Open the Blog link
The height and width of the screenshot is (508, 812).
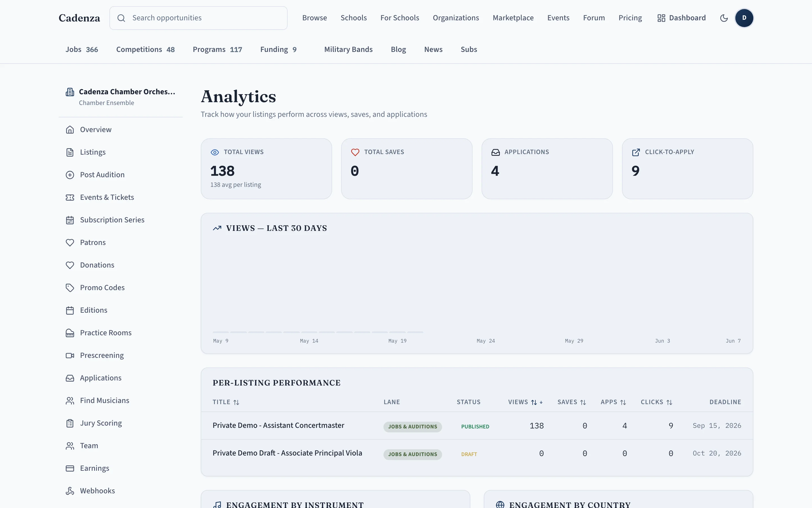click(398, 49)
